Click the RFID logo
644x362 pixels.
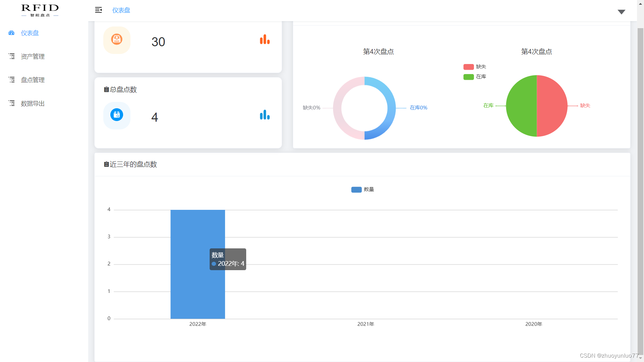[x=40, y=10]
